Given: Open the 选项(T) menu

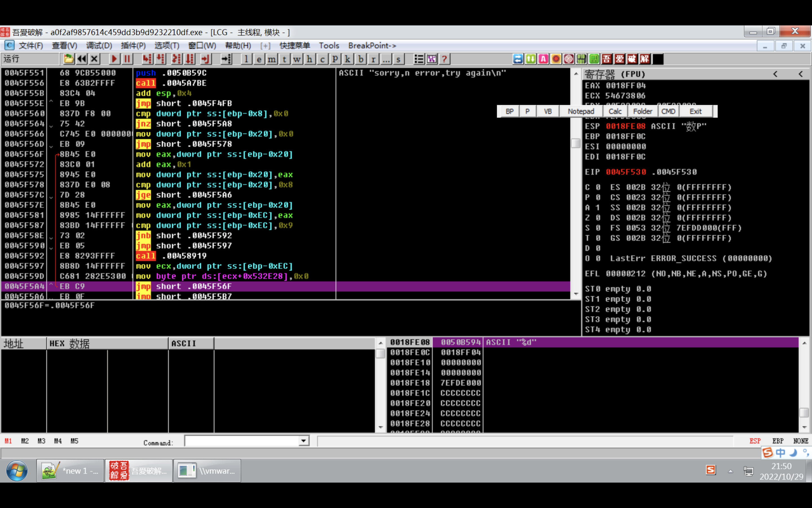Looking at the screenshot, I should tap(167, 45).
